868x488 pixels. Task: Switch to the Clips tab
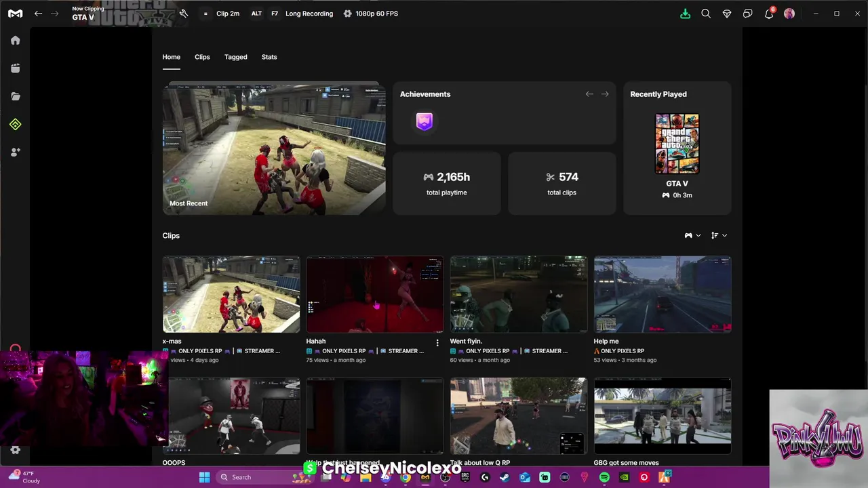click(202, 57)
